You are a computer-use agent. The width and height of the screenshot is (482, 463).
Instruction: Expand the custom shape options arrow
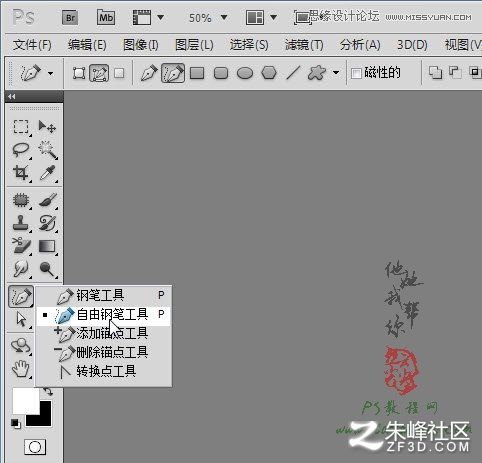click(336, 73)
